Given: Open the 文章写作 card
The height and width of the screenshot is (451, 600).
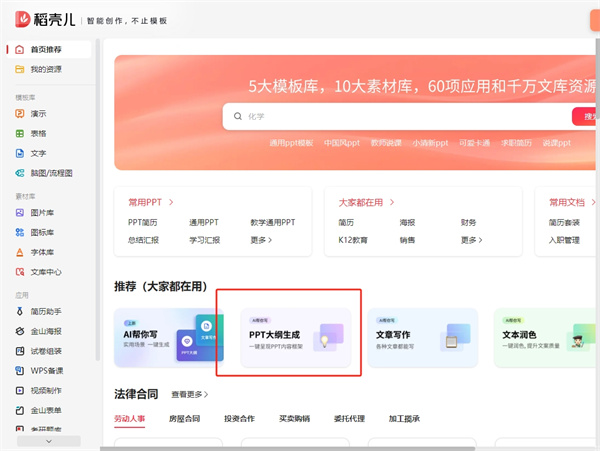Looking at the screenshot, I should 423,338.
